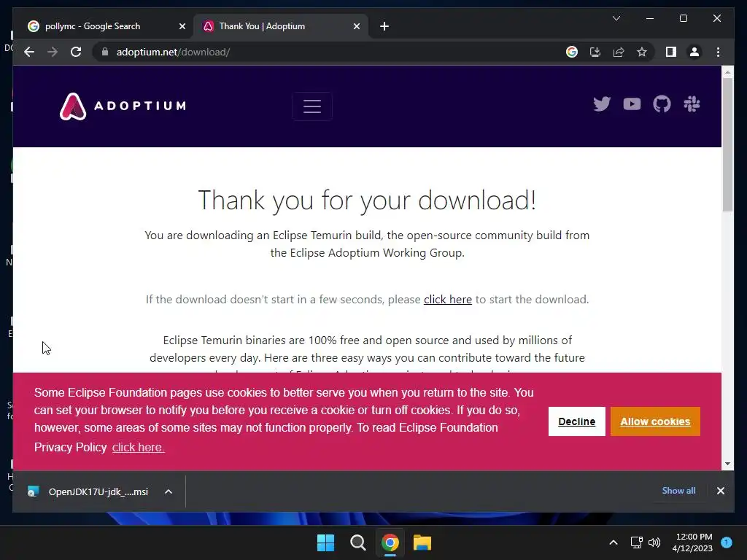Image resolution: width=747 pixels, height=560 pixels.
Task: Open the hamburger navigation menu
Action: (312, 106)
